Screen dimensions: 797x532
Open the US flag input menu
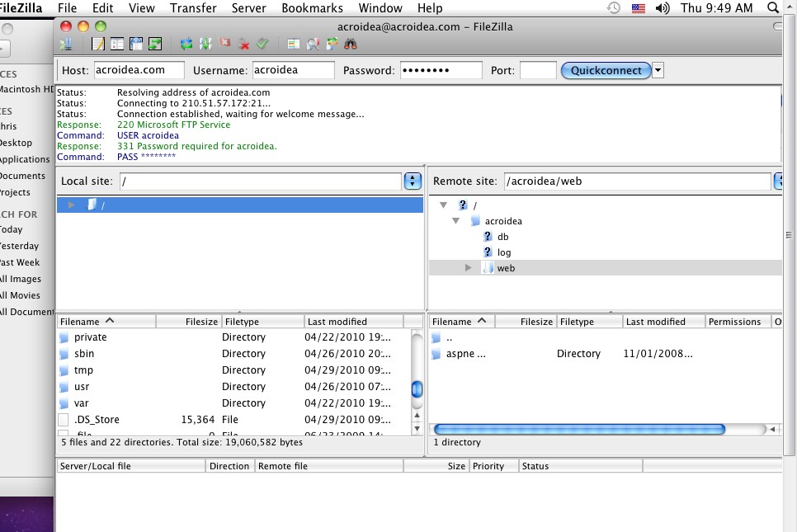(x=639, y=8)
